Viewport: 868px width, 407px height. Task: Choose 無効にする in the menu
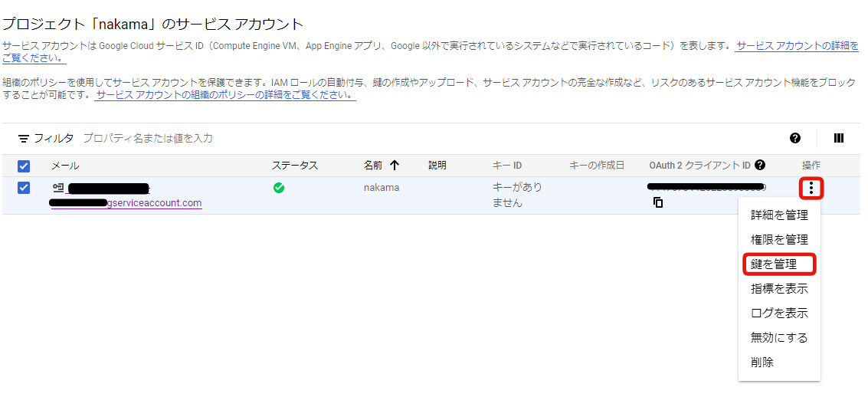pos(779,337)
